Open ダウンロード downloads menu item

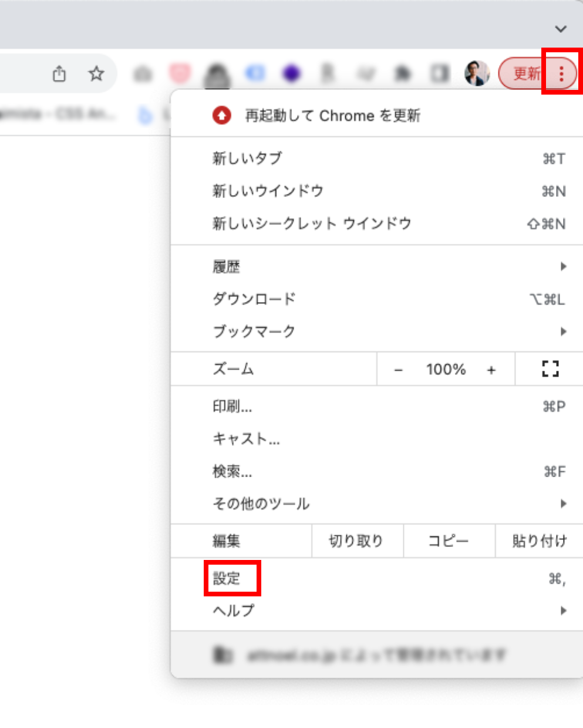click(x=254, y=299)
